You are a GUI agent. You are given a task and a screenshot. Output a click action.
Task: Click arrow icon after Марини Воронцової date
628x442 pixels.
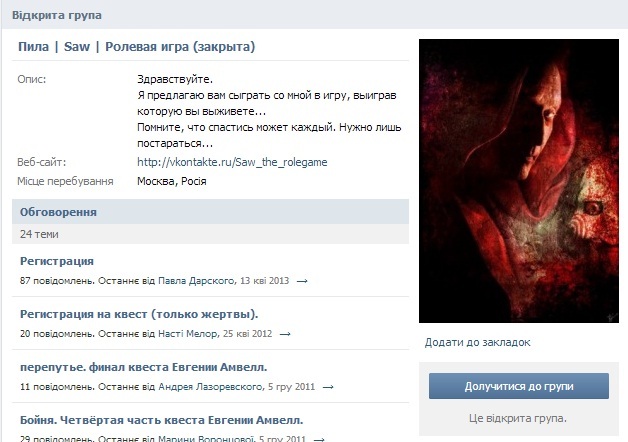tap(319, 439)
